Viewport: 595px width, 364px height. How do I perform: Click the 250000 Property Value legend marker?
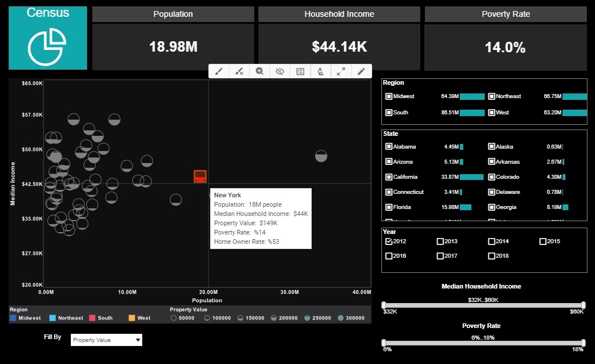[307, 318]
